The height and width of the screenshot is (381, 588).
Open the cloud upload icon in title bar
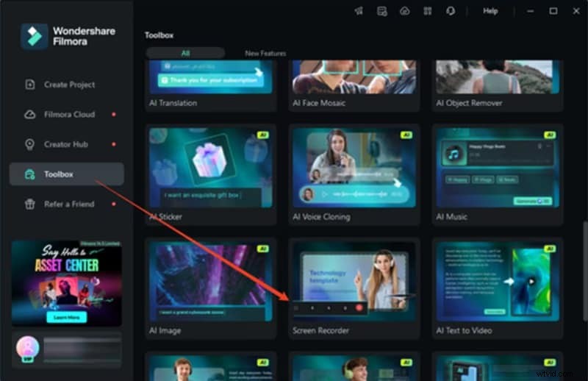[x=404, y=11]
